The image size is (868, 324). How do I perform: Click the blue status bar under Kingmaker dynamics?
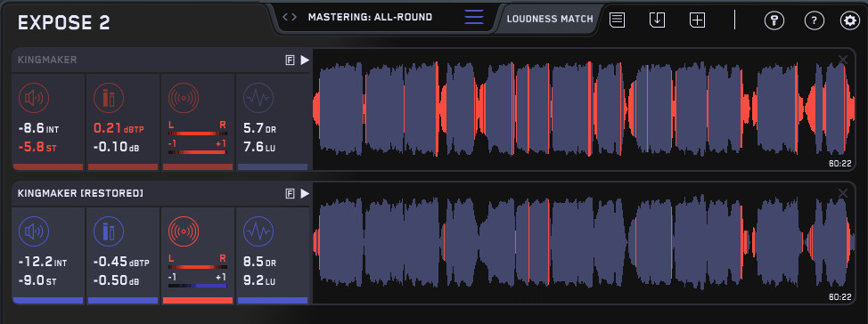273,167
